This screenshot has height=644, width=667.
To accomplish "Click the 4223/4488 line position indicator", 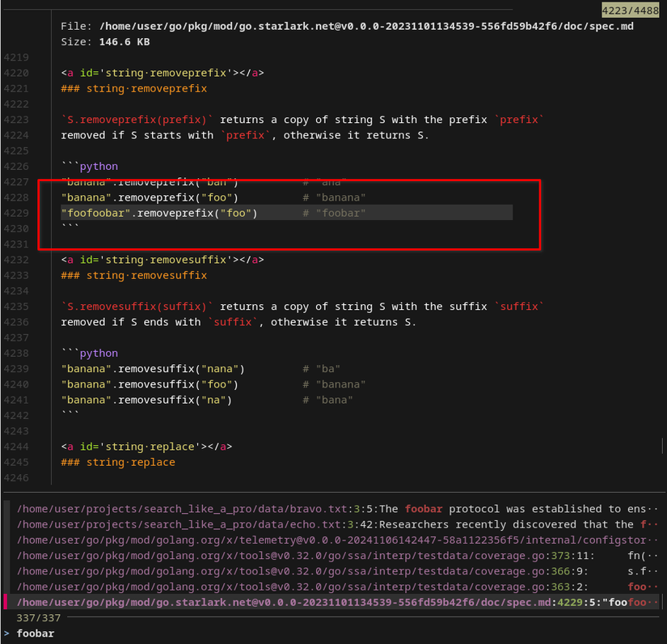I will coord(630,11).
